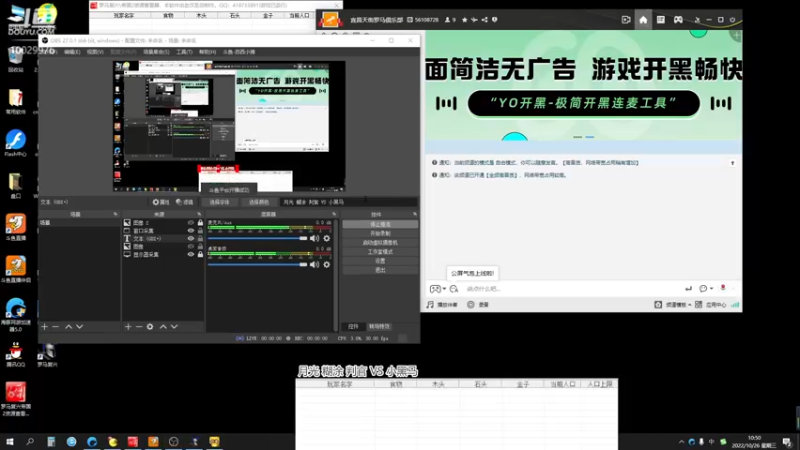Open 编辑(E) menu in OBS
The height and width of the screenshot is (450, 800).
tap(72, 52)
